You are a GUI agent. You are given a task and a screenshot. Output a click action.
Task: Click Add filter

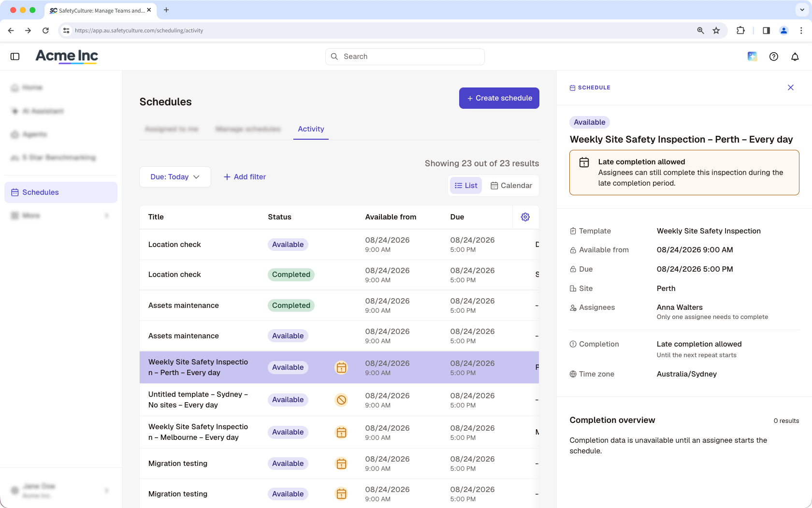tap(245, 177)
